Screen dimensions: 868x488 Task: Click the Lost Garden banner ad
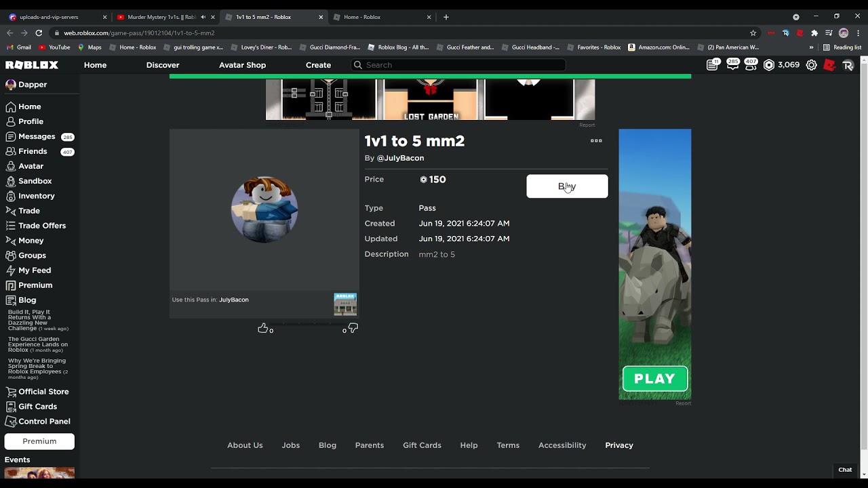click(x=431, y=99)
